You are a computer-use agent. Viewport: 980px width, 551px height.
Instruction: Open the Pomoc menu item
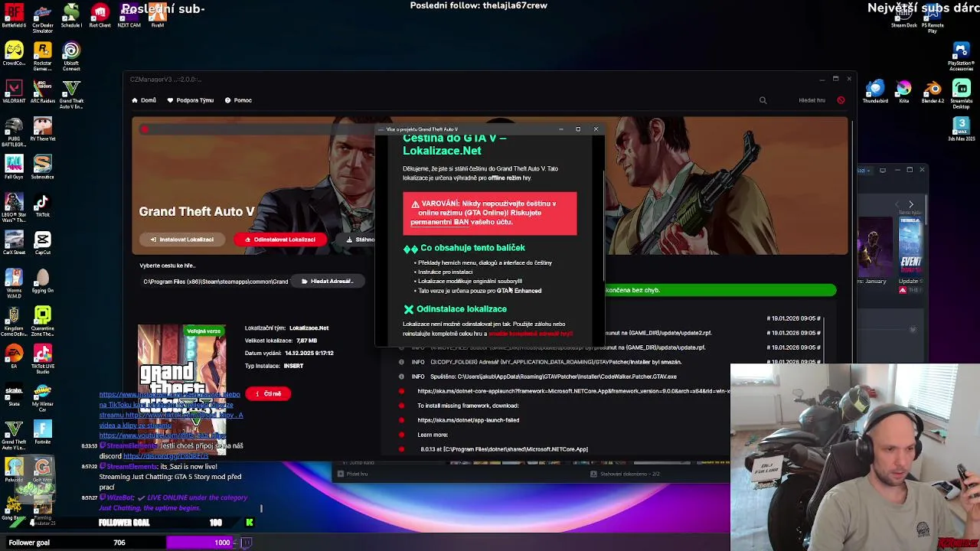238,100
